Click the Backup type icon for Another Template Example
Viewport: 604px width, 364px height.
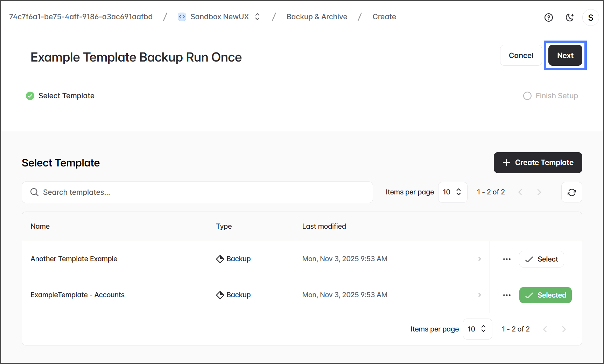220,259
